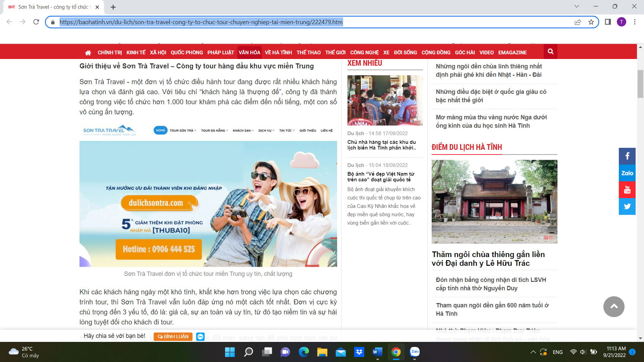Viewport: 644px width, 362px height.
Task: Go to XÃ HỘI section
Action: point(158,53)
